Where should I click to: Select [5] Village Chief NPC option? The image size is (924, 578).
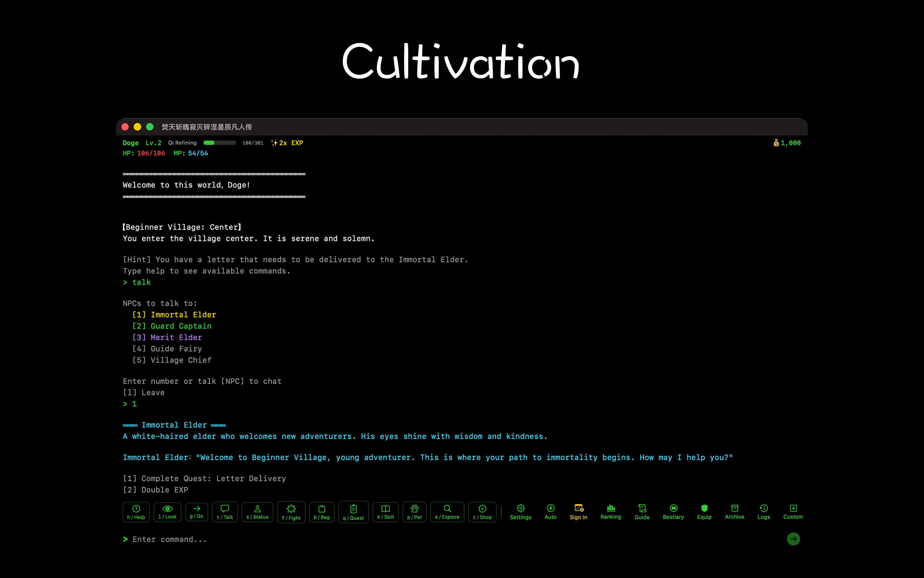172,360
